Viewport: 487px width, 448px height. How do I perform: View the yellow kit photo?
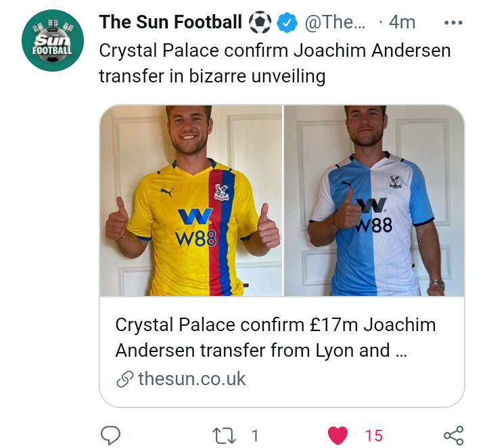[x=191, y=201]
